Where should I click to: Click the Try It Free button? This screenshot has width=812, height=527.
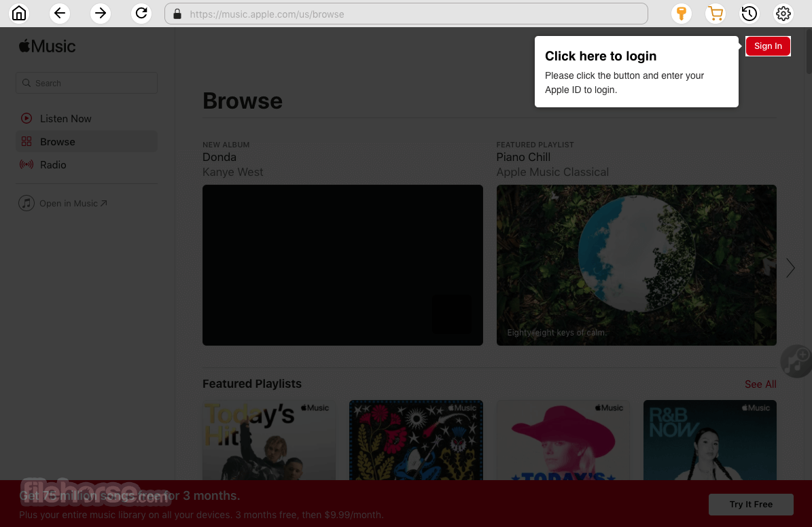pyautogui.click(x=751, y=504)
